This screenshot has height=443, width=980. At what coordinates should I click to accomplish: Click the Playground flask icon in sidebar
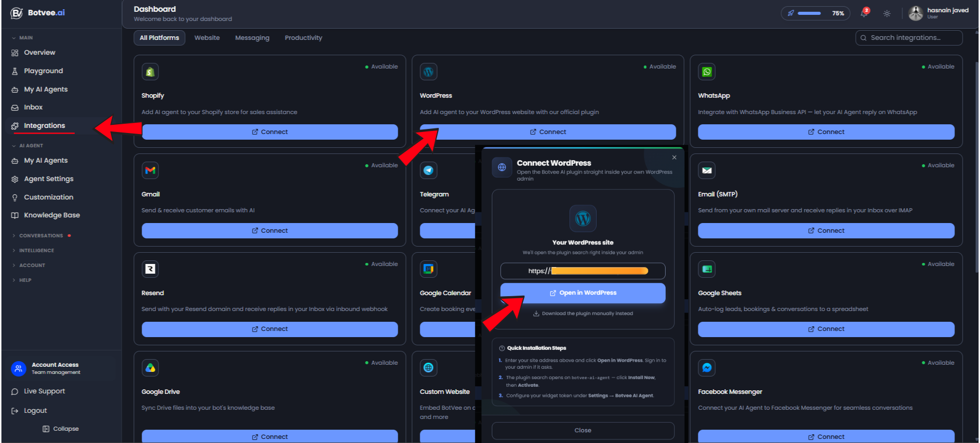point(15,71)
